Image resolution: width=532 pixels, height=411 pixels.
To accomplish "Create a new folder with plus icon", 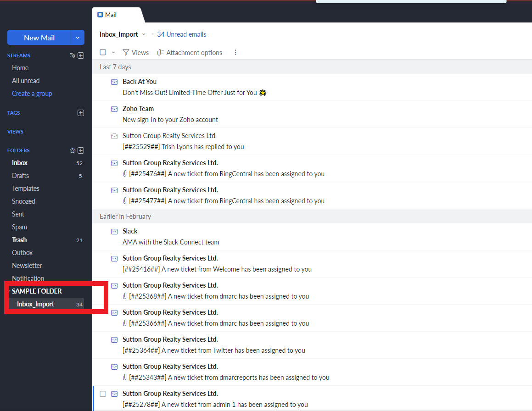I will click(81, 150).
